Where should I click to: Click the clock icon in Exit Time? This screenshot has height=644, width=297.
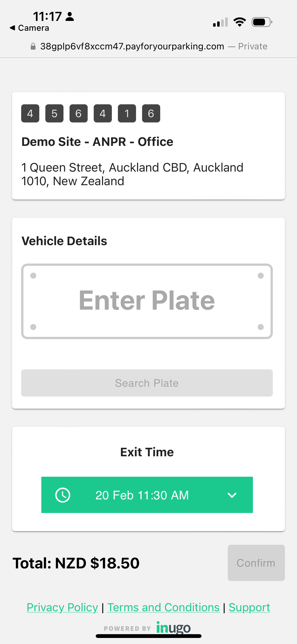click(63, 495)
